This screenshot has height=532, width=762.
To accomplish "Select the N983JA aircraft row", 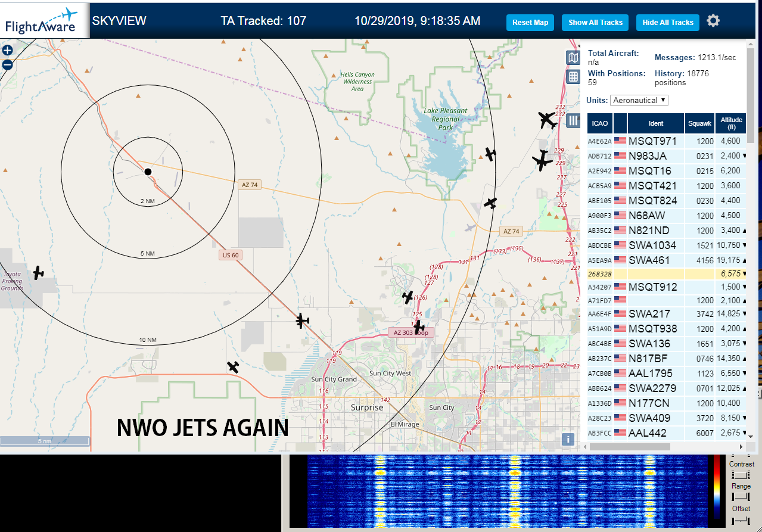I will [x=667, y=156].
